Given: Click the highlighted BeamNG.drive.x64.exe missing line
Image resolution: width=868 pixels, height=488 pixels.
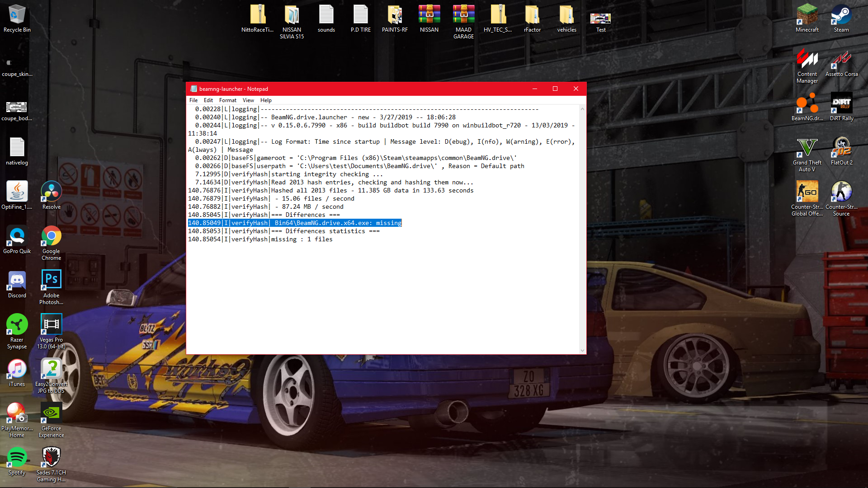Looking at the screenshot, I should [x=294, y=223].
